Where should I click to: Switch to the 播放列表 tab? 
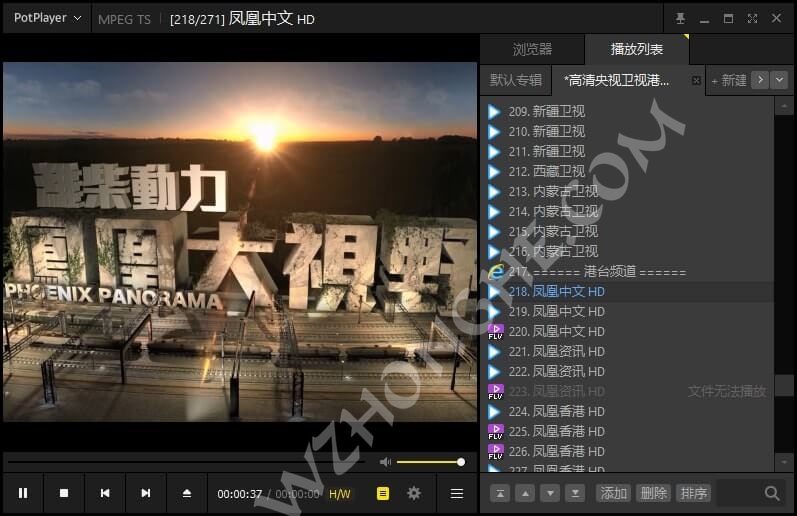pos(636,49)
